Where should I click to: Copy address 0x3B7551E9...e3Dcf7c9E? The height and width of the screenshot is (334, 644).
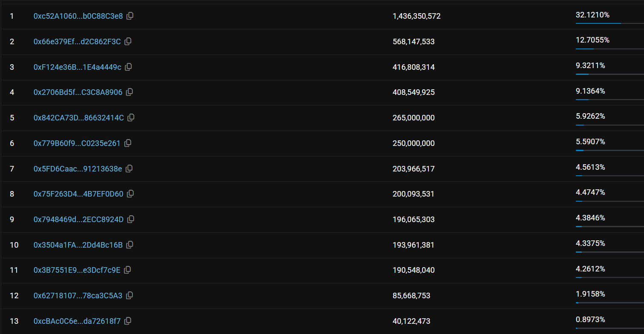pos(127,270)
